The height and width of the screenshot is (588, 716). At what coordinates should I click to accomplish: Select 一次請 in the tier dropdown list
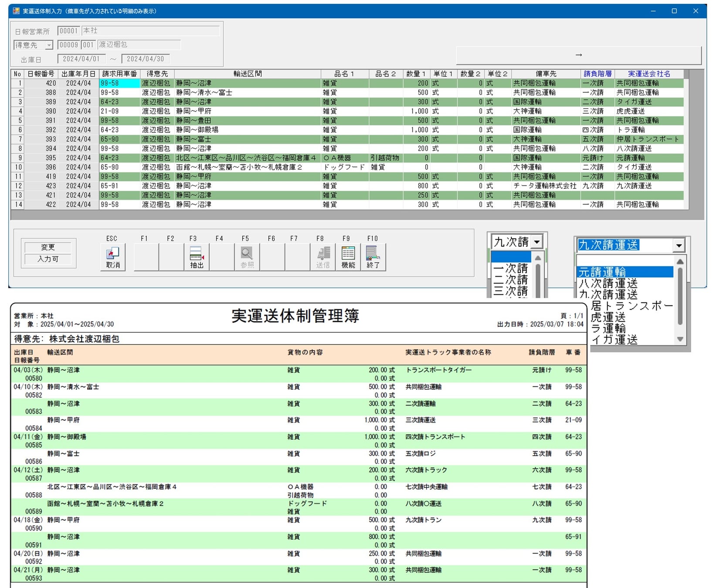[x=510, y=268]
